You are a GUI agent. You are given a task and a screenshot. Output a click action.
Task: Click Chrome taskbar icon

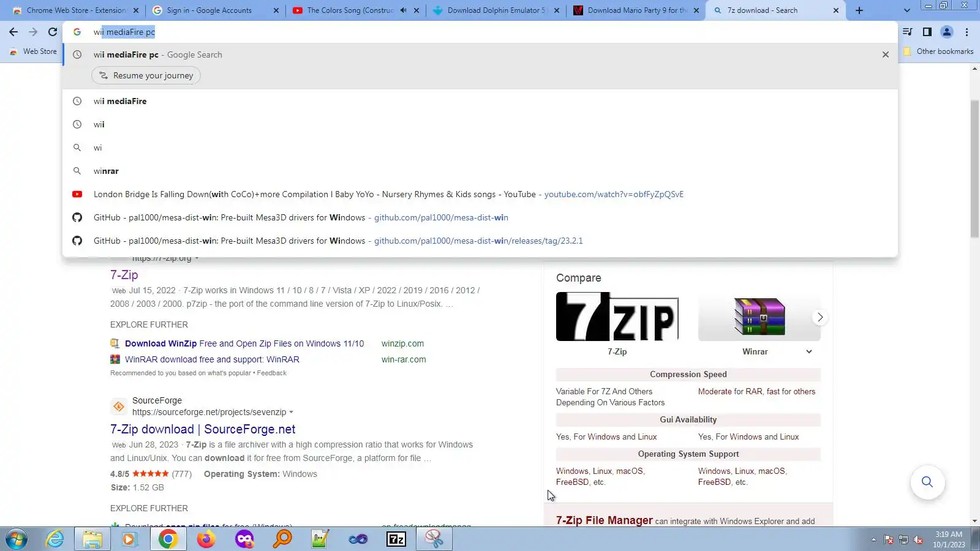click(168, 539)
